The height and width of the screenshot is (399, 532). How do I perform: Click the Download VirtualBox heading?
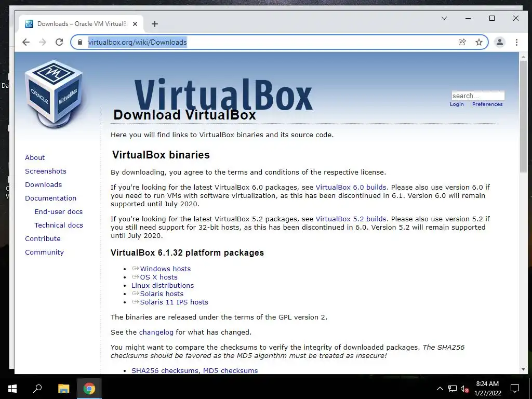tap(184, 115)
